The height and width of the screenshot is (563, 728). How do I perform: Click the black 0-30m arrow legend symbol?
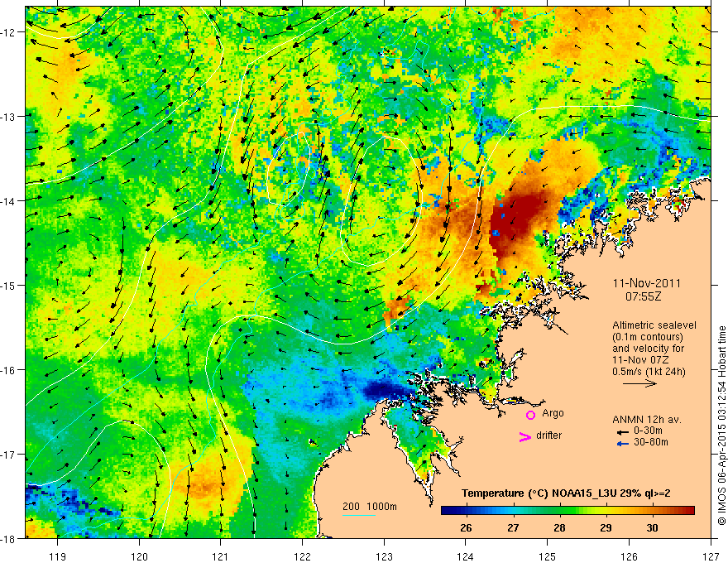point(623,432)
